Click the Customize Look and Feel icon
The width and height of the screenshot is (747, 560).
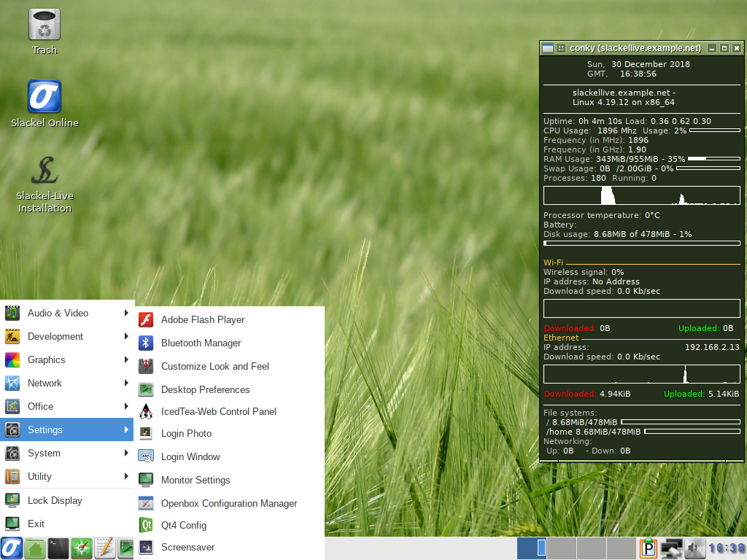(x=146, y=366)
